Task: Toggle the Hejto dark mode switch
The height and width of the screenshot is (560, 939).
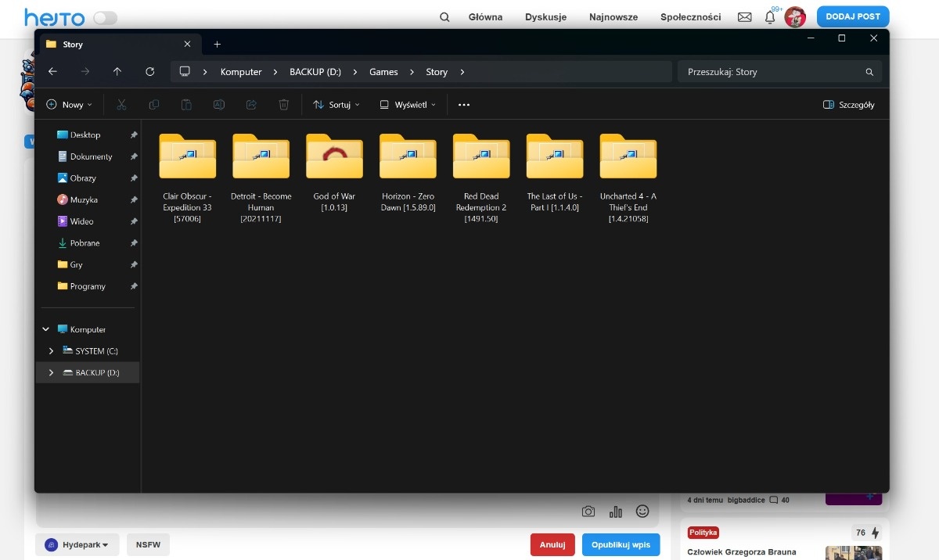Action: point(105,18)
